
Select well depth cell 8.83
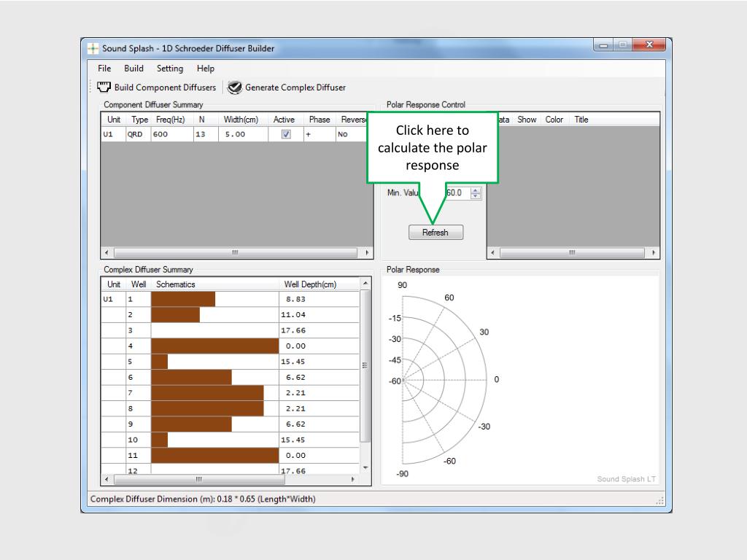[319, 299]
